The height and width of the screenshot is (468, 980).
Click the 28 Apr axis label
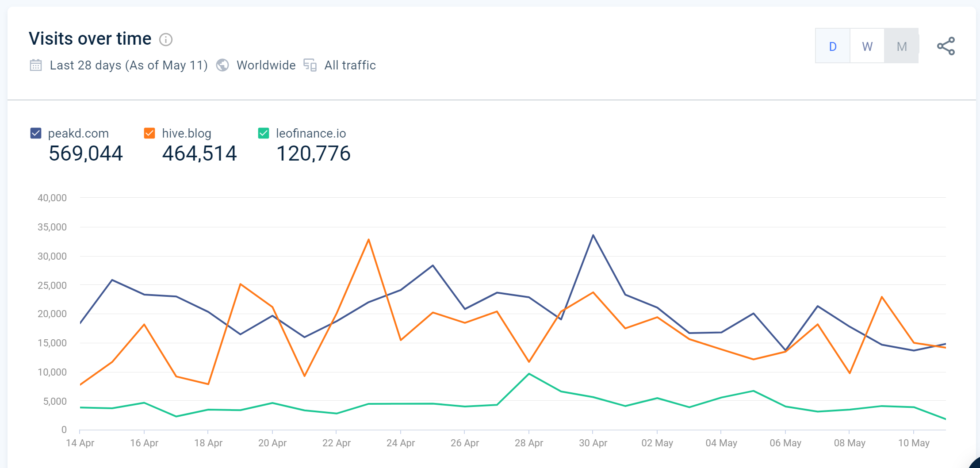tap(529, 443)
